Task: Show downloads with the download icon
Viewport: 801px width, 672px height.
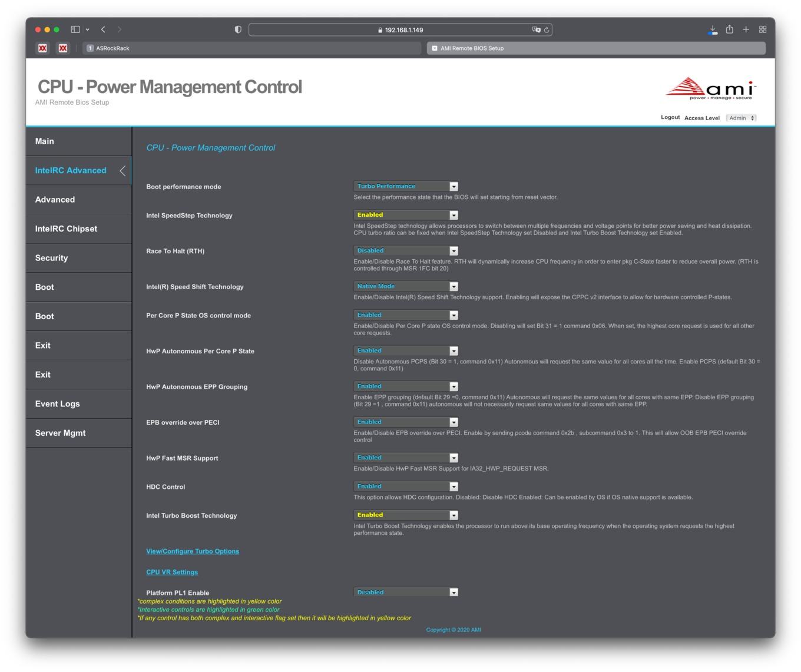Action: [713, 29]
